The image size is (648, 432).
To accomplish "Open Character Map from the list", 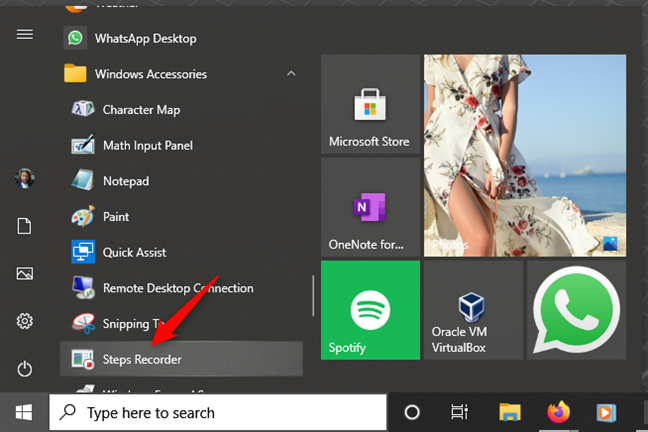I will pos(182,110).
